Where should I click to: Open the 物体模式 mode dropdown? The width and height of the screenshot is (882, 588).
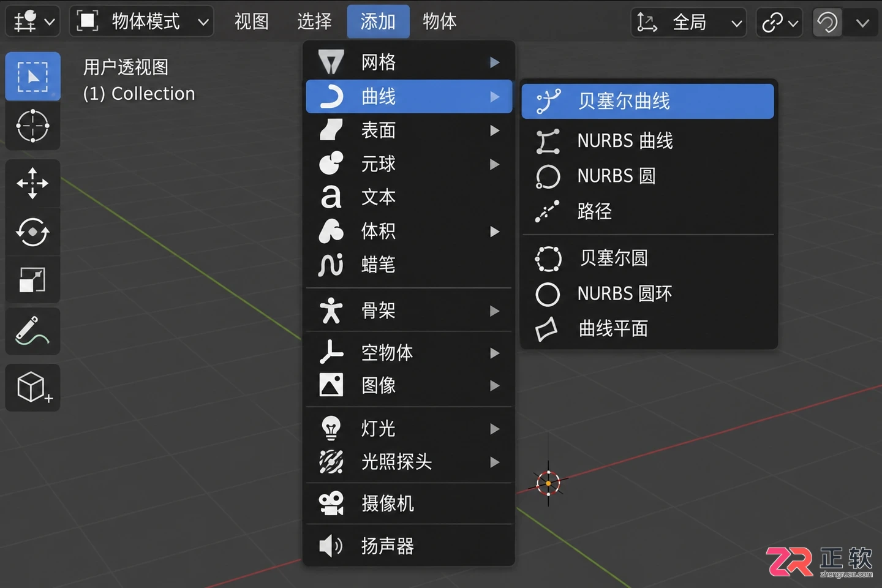tap(141, 22)
